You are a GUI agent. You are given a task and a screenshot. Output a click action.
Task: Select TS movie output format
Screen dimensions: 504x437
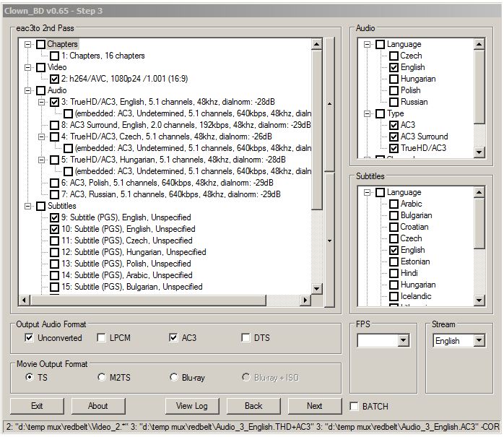click(30, 377)
